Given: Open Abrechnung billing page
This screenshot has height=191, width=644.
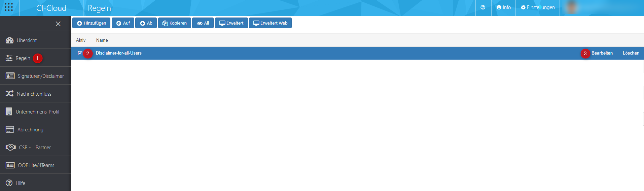Looking at the screenshot, I should pos(30,130).
